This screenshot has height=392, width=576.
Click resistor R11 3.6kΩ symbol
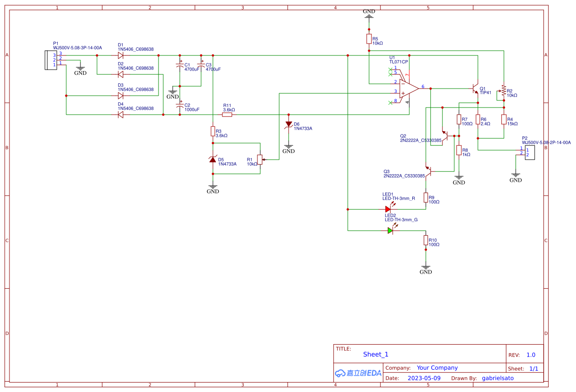point(228,115)
